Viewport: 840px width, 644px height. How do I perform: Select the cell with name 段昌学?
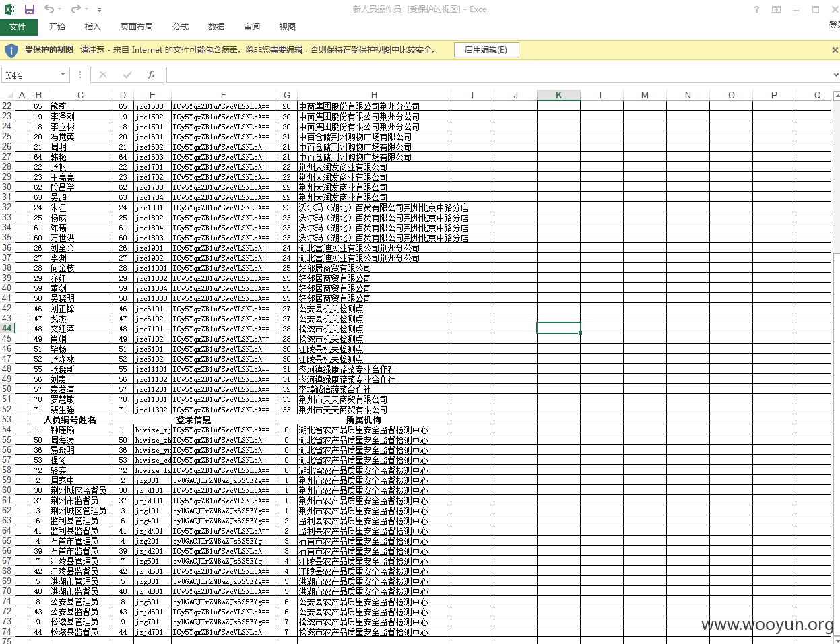[x=80, y=187]
